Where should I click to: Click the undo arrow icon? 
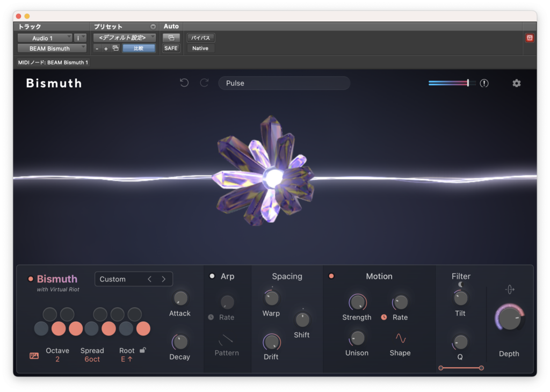click(x=184, y=83)
